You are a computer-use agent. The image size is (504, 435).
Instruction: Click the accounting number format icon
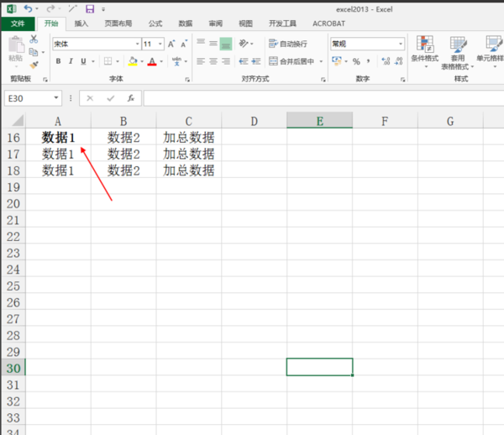pos(337,60)
